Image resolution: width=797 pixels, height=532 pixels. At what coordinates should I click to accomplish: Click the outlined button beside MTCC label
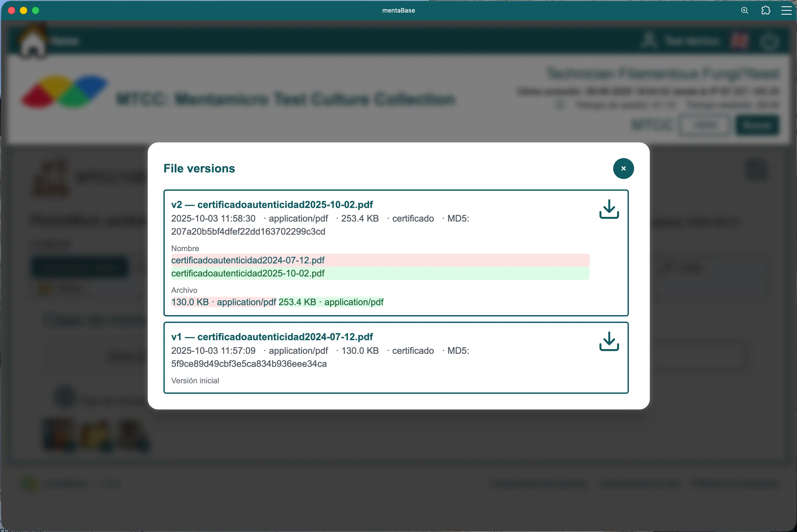pos(705,125)
